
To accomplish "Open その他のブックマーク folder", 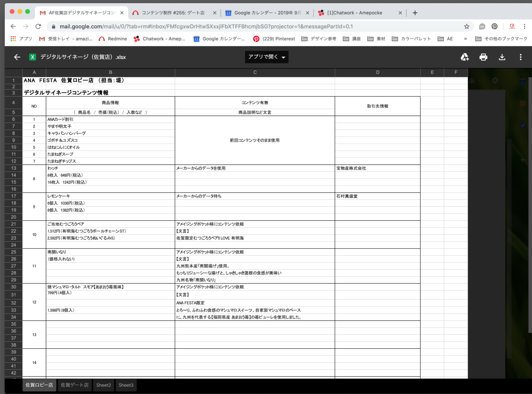I will [501, 39].
